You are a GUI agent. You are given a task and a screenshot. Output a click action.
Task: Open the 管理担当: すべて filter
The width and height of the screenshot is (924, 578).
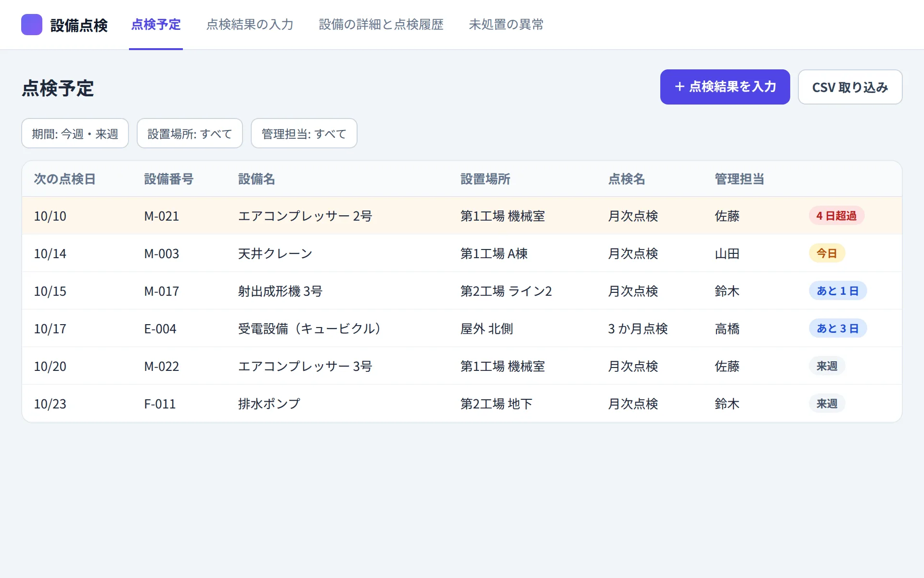[304, 133]
